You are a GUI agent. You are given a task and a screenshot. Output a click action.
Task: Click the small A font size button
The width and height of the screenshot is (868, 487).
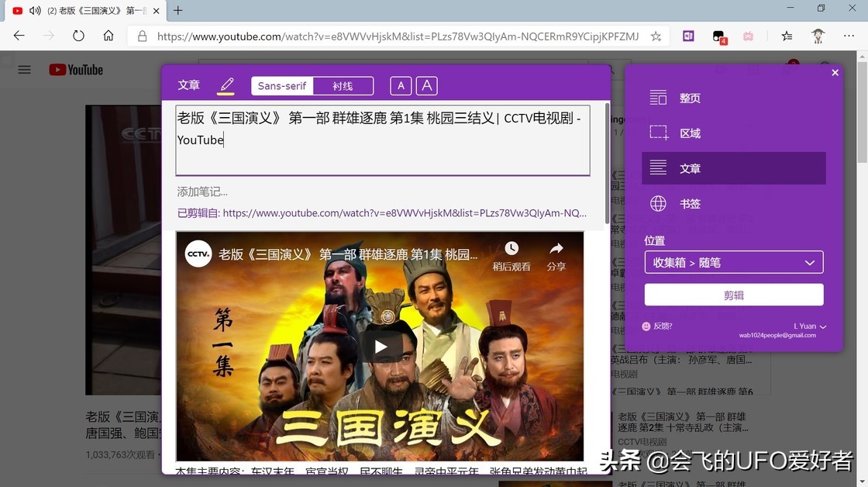pos(401,85)
